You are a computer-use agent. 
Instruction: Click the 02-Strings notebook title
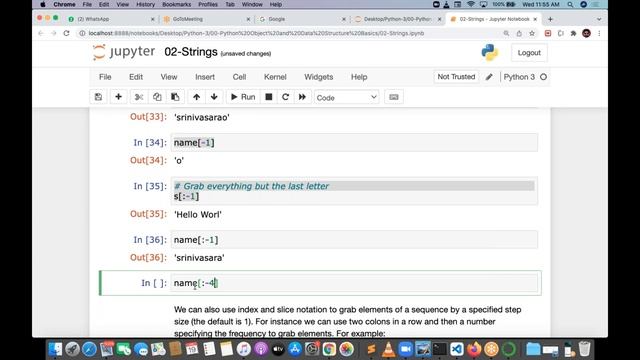click(x=191, y=52)
